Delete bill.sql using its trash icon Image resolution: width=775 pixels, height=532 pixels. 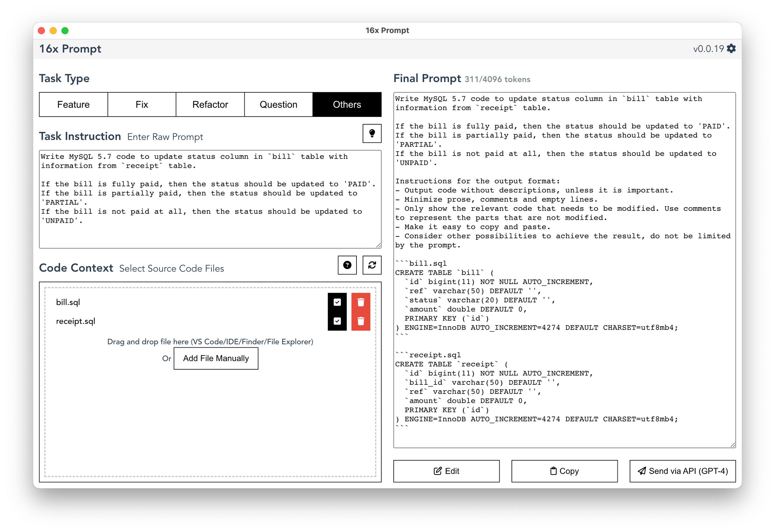tap(360, 302)
